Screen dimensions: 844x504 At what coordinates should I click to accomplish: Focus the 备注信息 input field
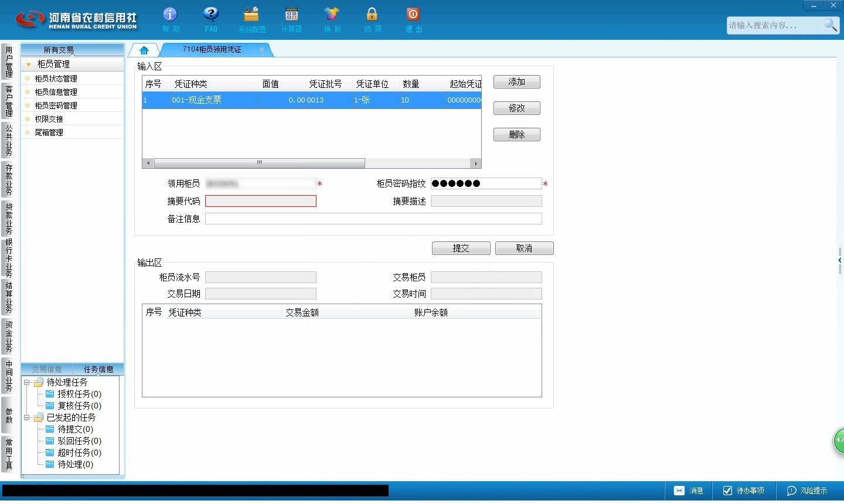(373, 219)
